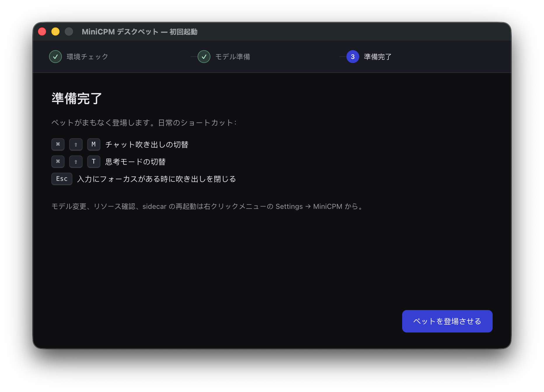Click the Esc key cap

pyautogui.click(x=62, y=179)
